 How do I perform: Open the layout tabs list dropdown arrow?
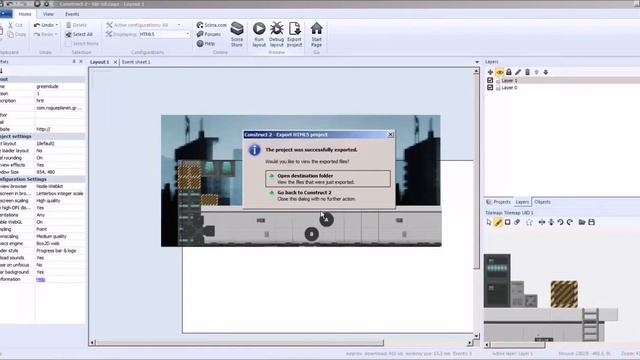coord(477,62)
